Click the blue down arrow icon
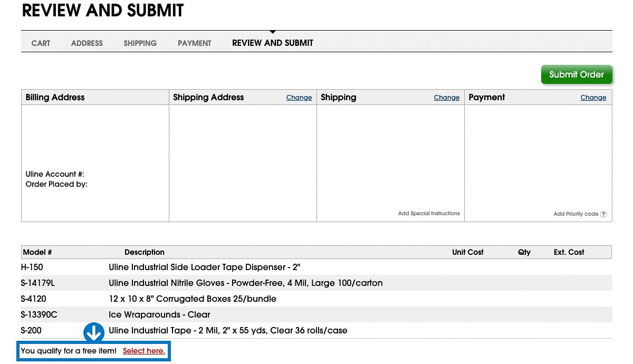The height and width of the screenshot is (364, 633). (x=94, y=332)
